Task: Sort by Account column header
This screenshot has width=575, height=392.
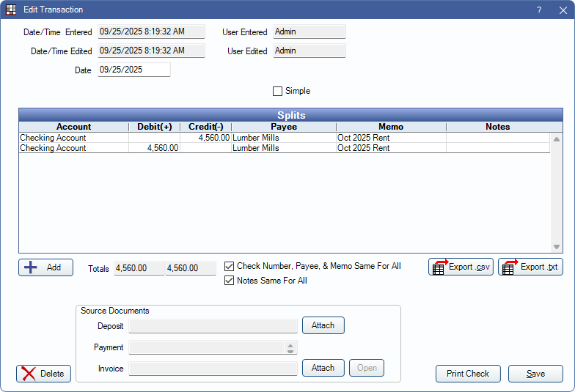Action: (73, 127)
